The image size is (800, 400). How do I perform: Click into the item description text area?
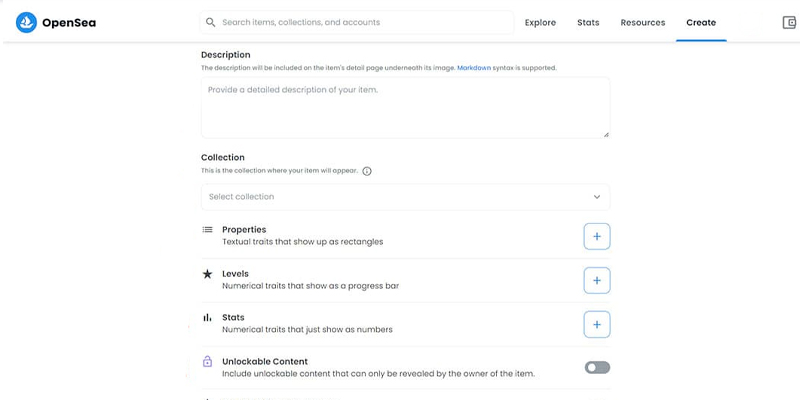405,108
